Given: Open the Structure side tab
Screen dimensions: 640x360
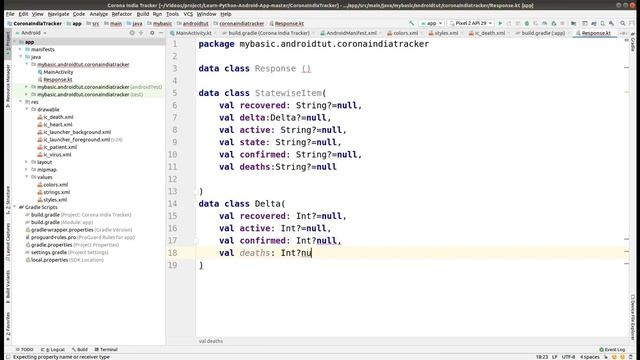Looking at the screenshot, I should click(x=8, y=200).
